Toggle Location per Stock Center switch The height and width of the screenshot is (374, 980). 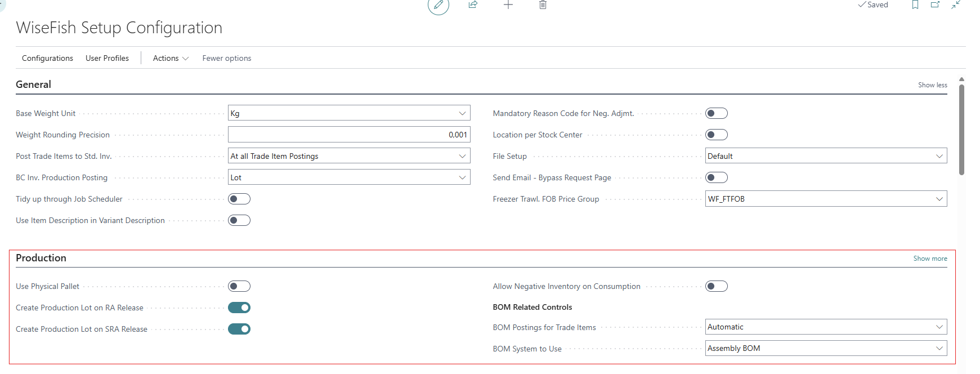[717, 135]
